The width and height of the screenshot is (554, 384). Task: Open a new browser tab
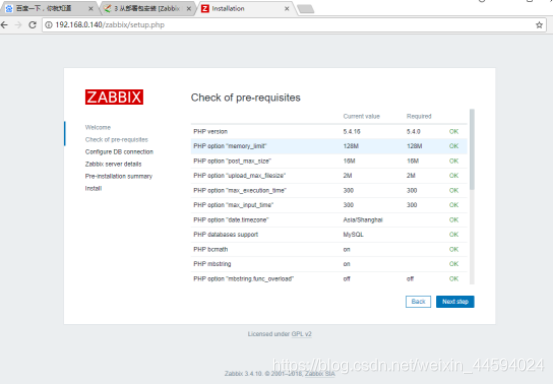[x=306, y=9]
